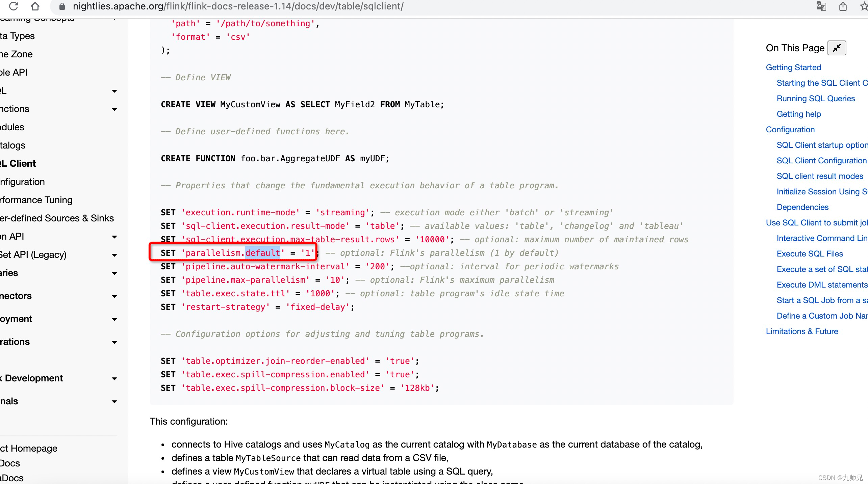Click the browser home icon
868x484 pixels.
point(35,6)
